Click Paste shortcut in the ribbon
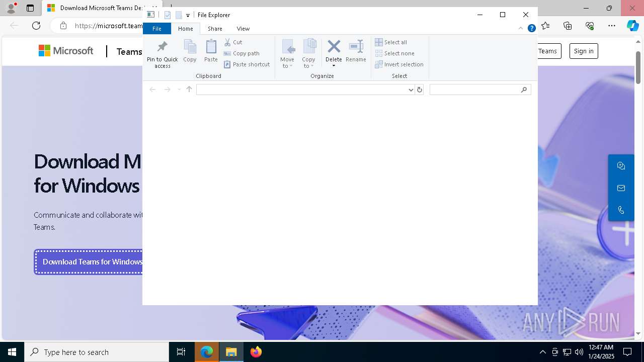 (247, 64)
